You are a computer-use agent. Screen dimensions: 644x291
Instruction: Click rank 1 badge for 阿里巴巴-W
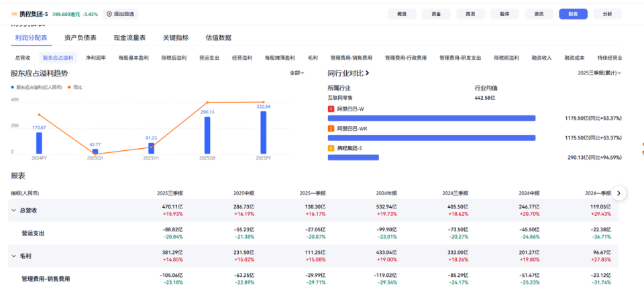point(331,109)
